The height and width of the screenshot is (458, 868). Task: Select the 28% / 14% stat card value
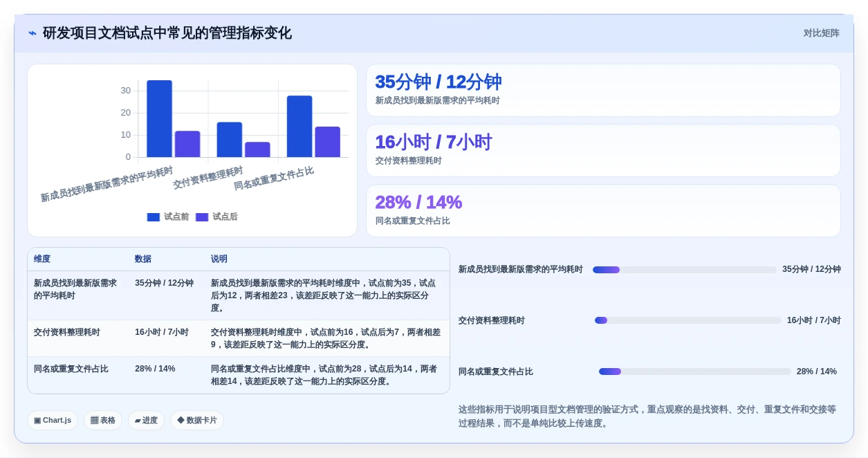point(418,202)
